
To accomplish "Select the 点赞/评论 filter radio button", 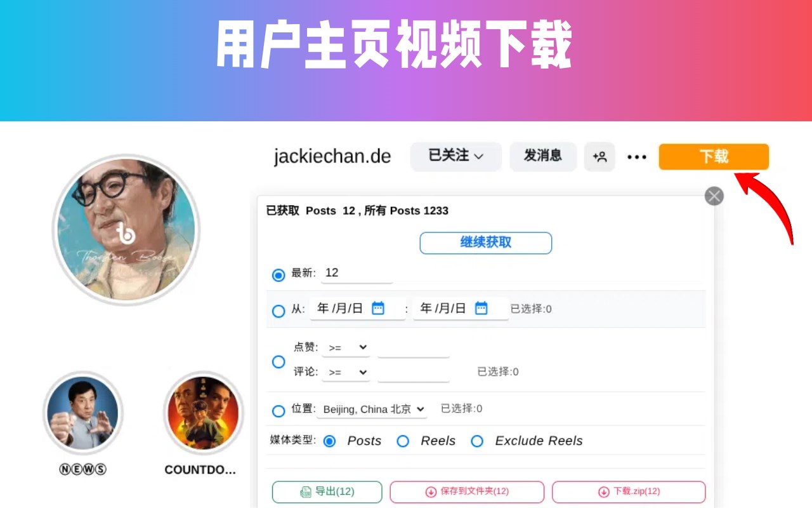I will [278, 362].
